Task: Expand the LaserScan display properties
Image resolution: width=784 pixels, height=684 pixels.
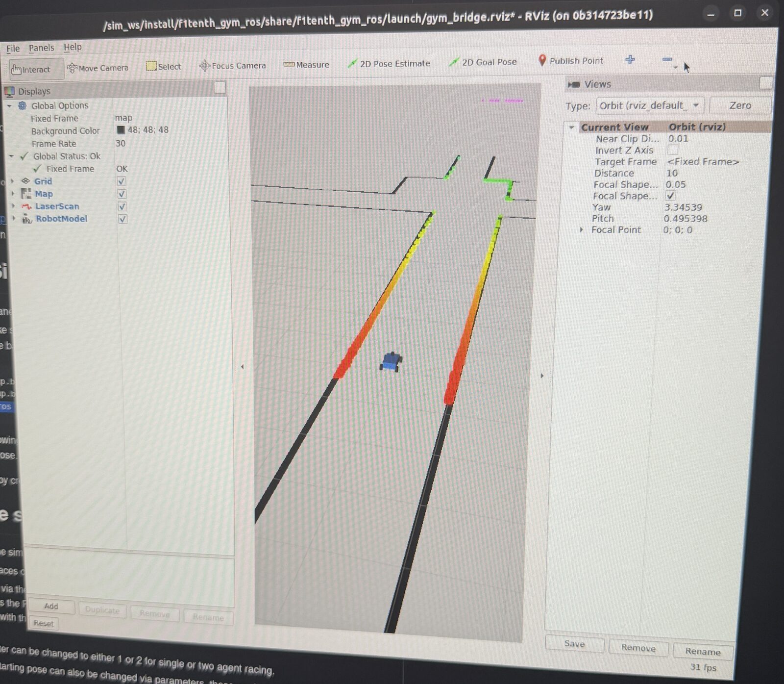Action: (13, 206)
